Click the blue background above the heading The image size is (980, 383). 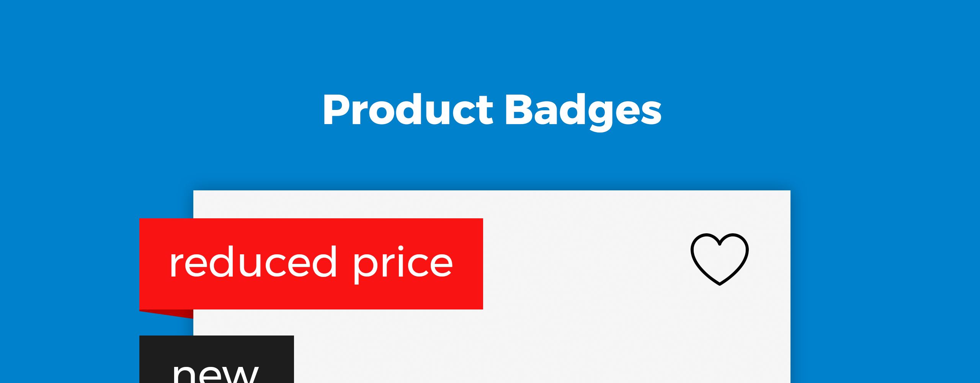490,38
